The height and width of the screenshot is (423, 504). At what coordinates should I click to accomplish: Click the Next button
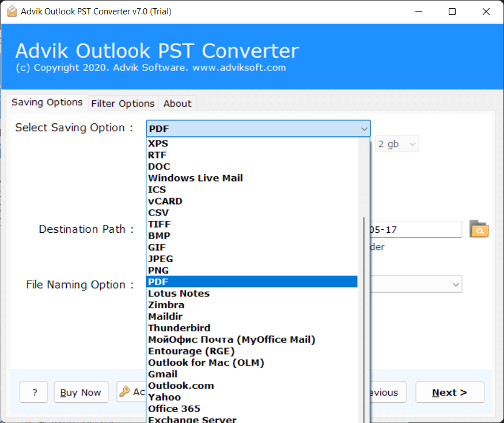pos(449,392)
